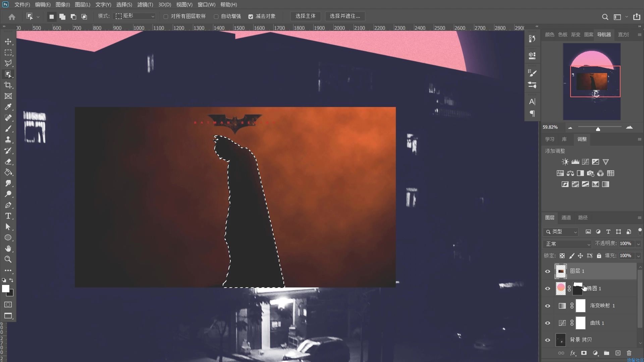Select the Crop tool
Screen dimensions: 644x362
click(x=8, y=85)
